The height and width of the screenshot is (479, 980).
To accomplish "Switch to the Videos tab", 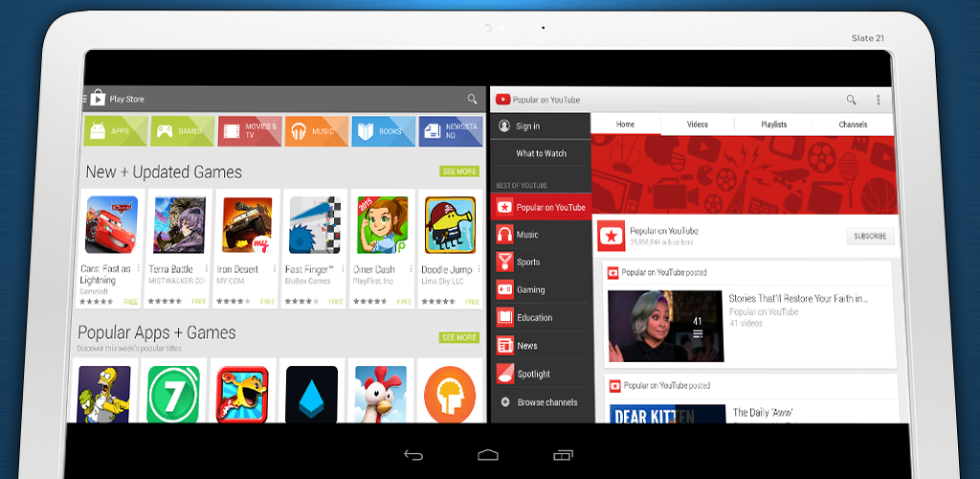I will (x=698, y=124).
